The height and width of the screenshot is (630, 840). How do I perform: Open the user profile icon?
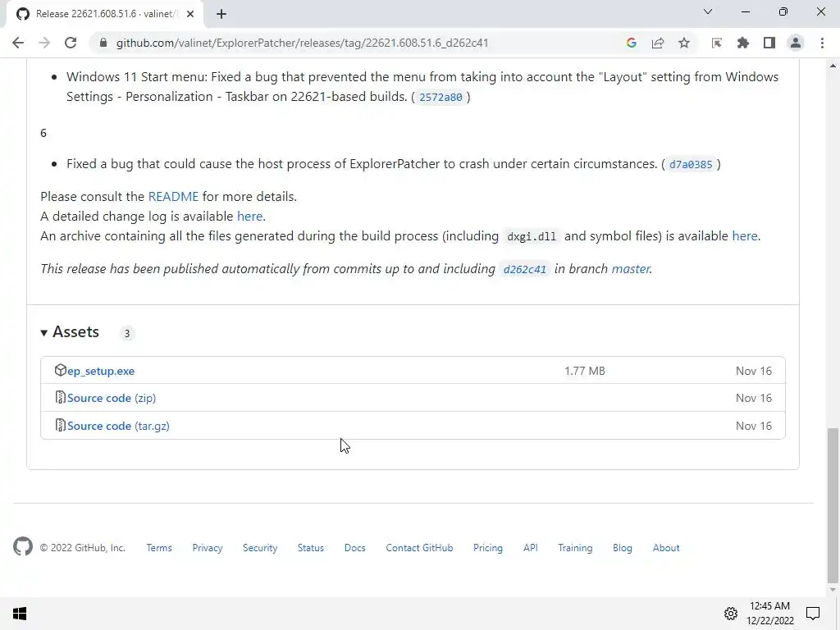point(796,43)
